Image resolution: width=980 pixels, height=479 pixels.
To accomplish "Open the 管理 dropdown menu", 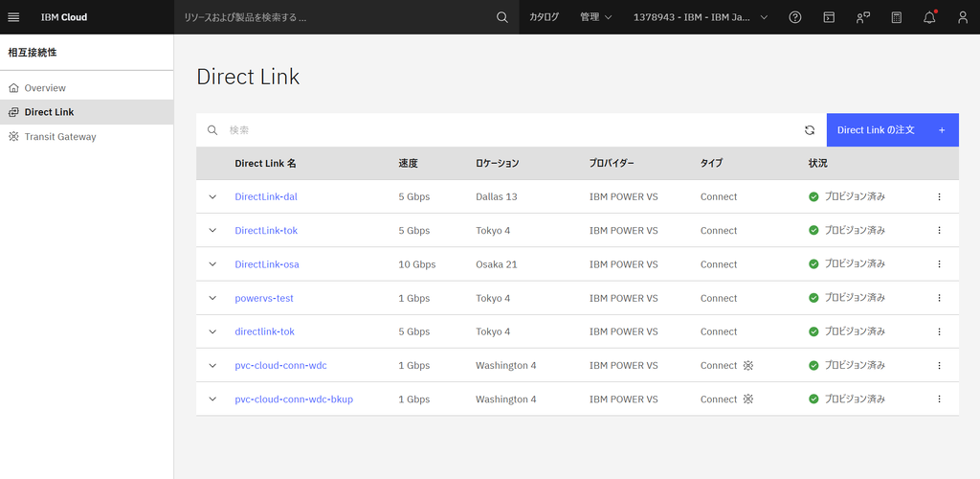I will [595, 17].
